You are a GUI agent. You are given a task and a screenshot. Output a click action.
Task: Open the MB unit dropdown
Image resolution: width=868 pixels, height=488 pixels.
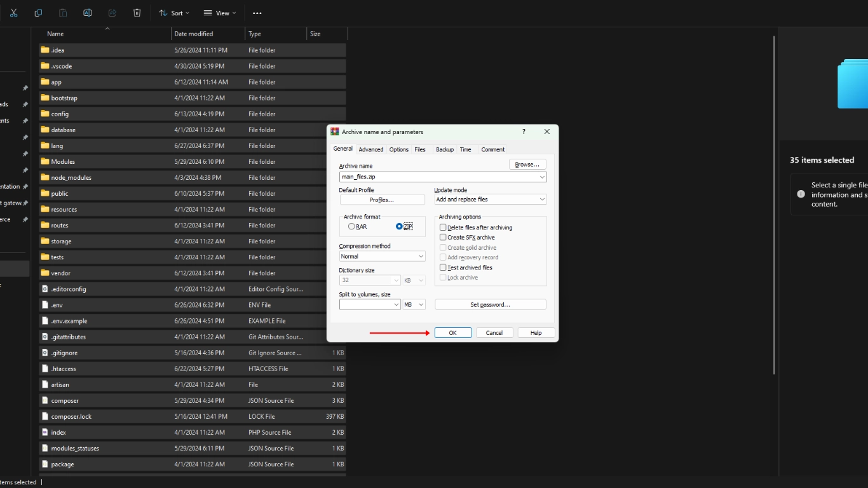pos(414,304)
